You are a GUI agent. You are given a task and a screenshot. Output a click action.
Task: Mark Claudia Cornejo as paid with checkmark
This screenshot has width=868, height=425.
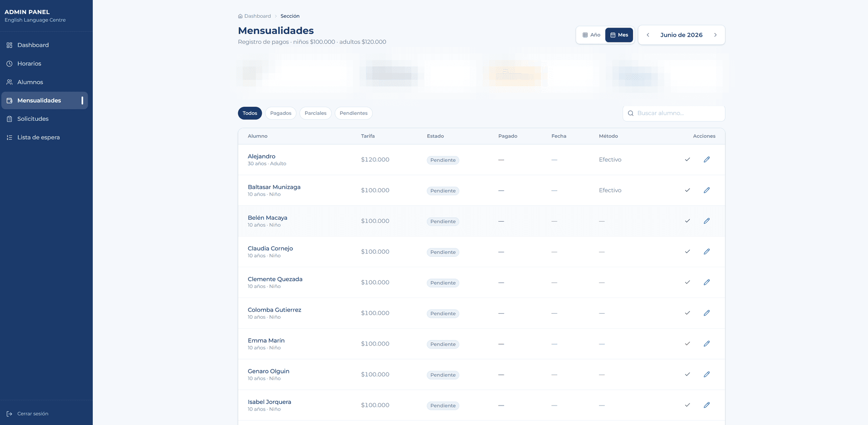coord(687,252)
